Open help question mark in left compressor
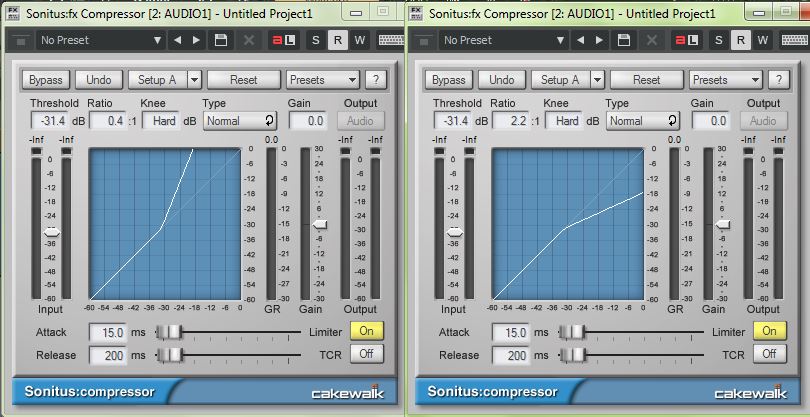 [x=376, y=80]
